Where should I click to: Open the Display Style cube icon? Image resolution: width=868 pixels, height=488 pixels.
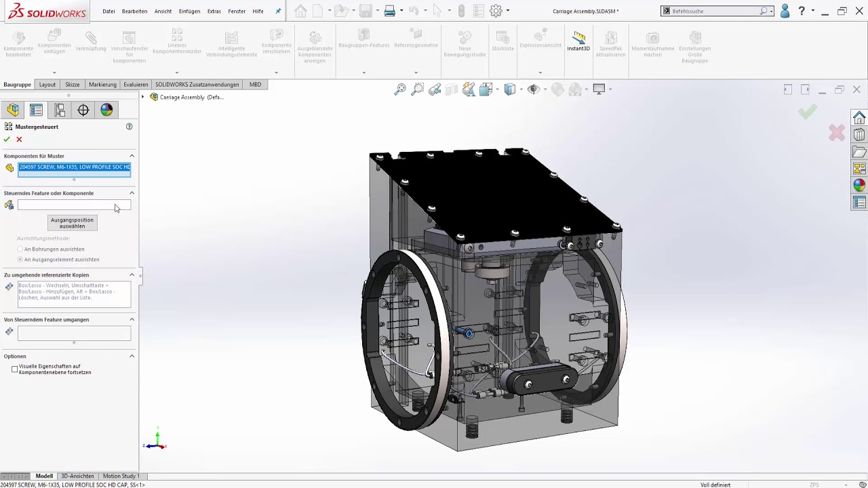(510, 89)
